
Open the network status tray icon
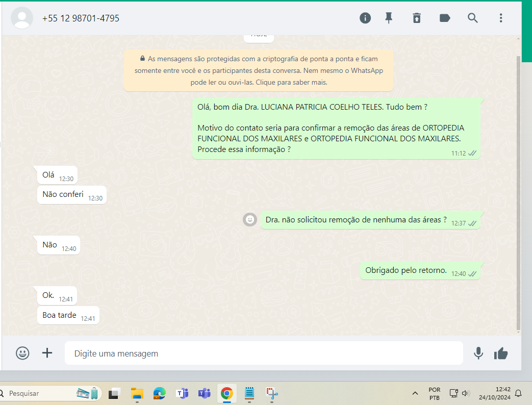(x=453, y=393)
